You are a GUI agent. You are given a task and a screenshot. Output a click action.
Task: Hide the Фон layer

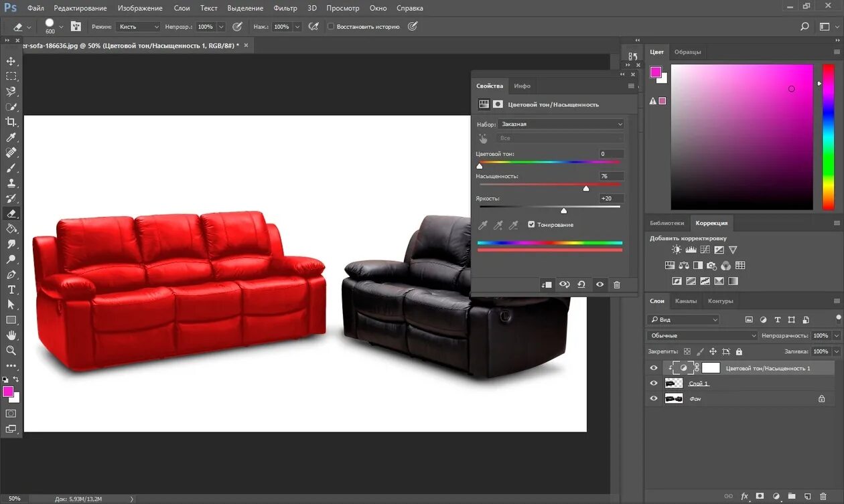tap(654, 398)
